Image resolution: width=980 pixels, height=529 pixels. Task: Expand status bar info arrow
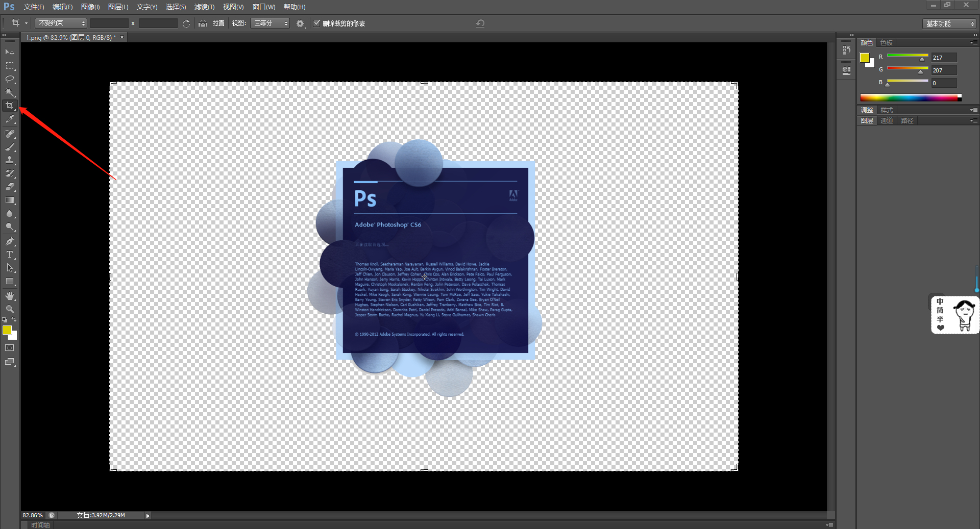pos(148,516)
